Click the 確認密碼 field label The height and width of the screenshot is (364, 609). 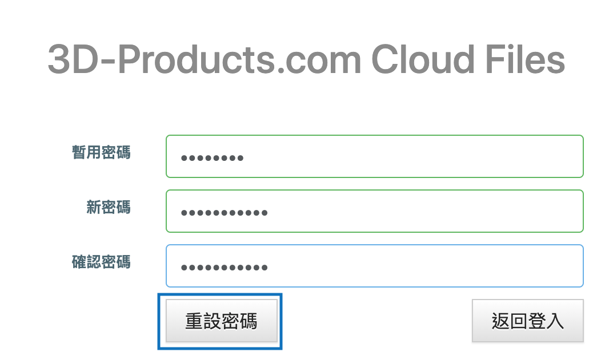point(101,261)
